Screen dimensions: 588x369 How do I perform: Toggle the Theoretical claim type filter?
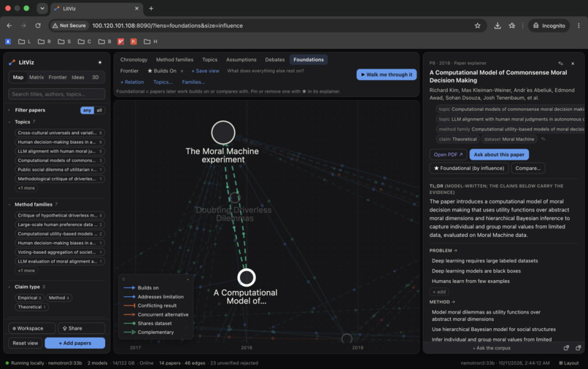[x=31, y=307]
